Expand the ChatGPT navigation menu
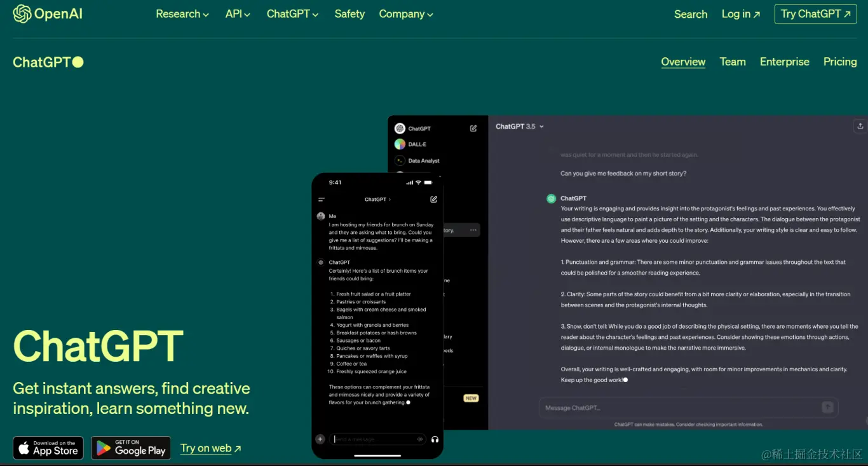 pyautogui.click(x=292, y=14)
